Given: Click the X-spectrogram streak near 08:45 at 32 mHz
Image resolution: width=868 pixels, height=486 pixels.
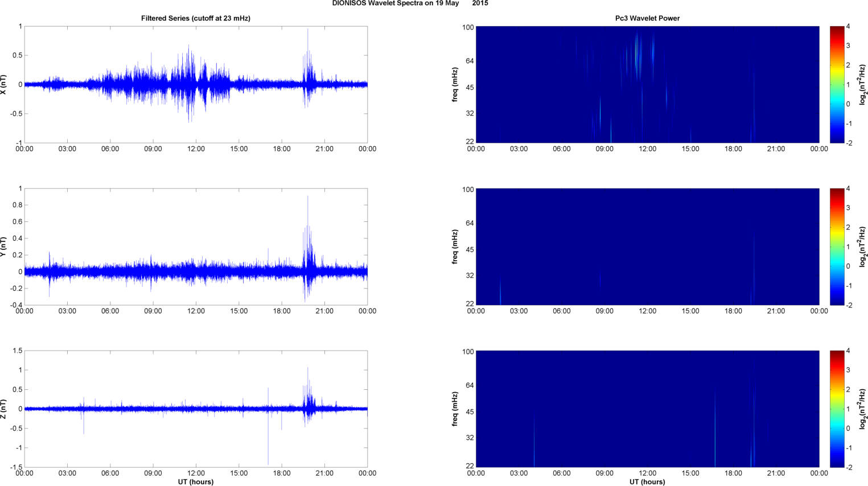Looking at the screenshot, I should click(600, 114).
